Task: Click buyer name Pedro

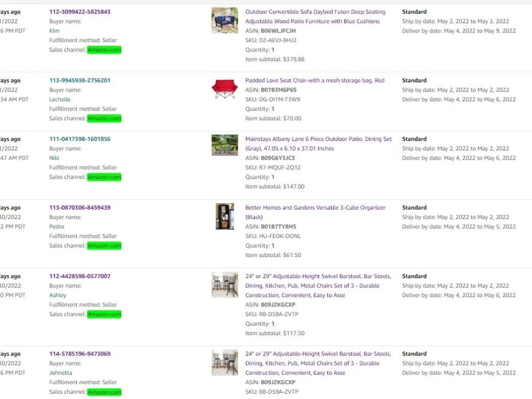Action: pos(57,226)
